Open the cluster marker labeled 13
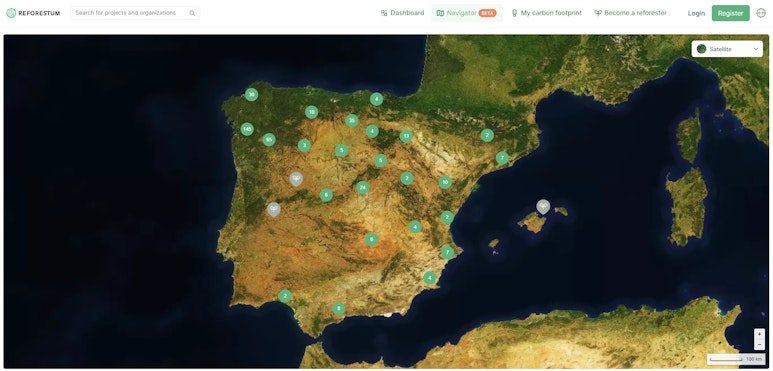The width and height of the screenshot is (773, 371). coord(406,136)
